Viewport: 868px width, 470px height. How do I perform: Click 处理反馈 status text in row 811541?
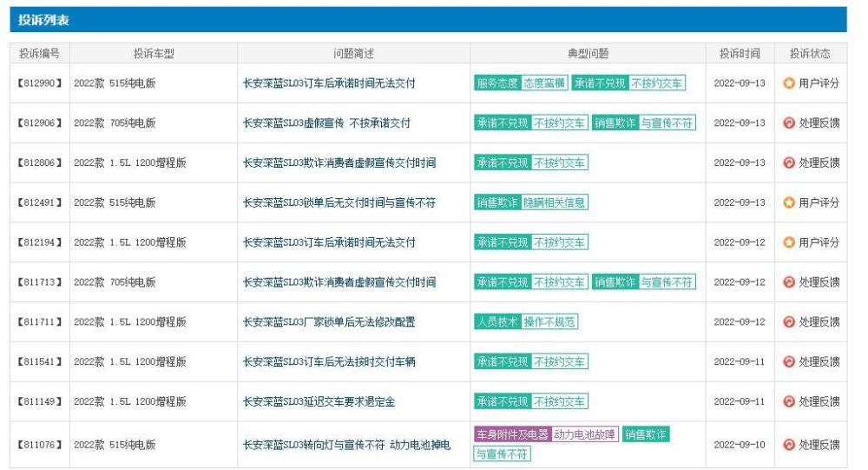coord(819,362)
